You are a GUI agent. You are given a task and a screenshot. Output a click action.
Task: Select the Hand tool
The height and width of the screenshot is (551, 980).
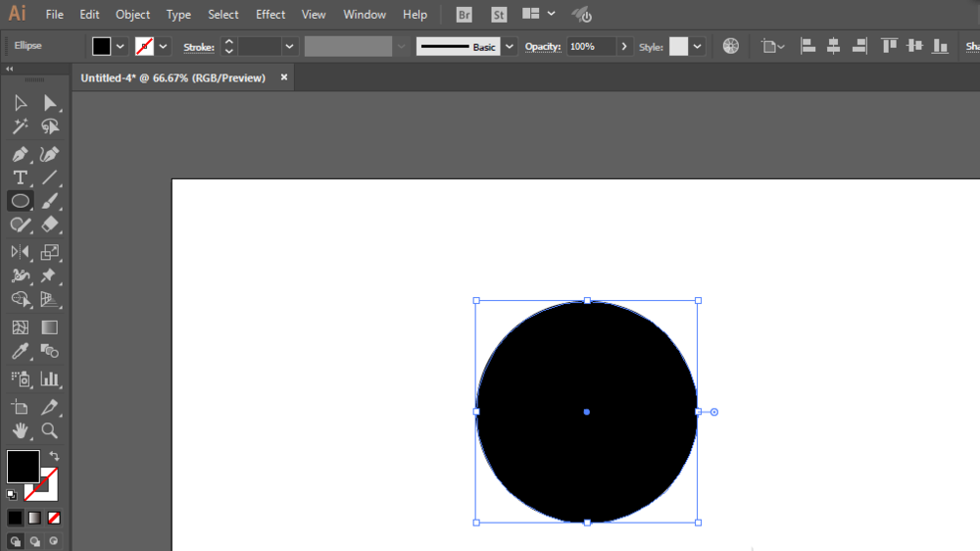(20, 431)
